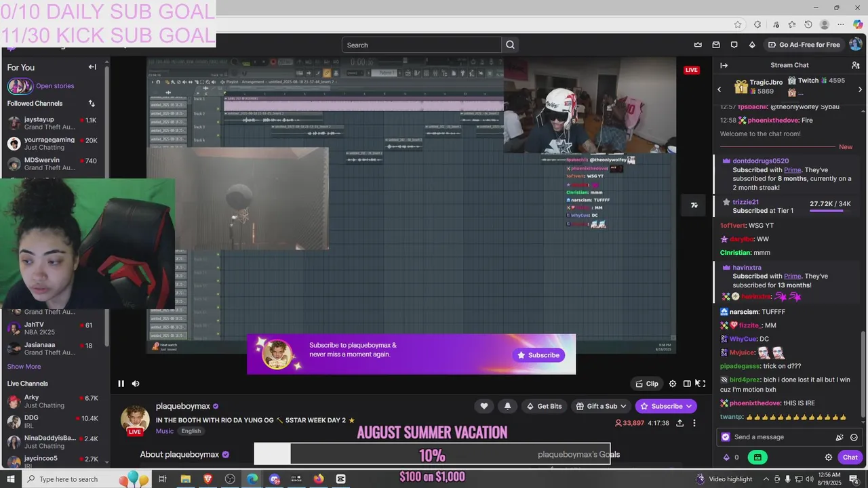Toggle theatre mode on player
The width and height of the screenshot is (868, 488).
(x=687, y=384)
